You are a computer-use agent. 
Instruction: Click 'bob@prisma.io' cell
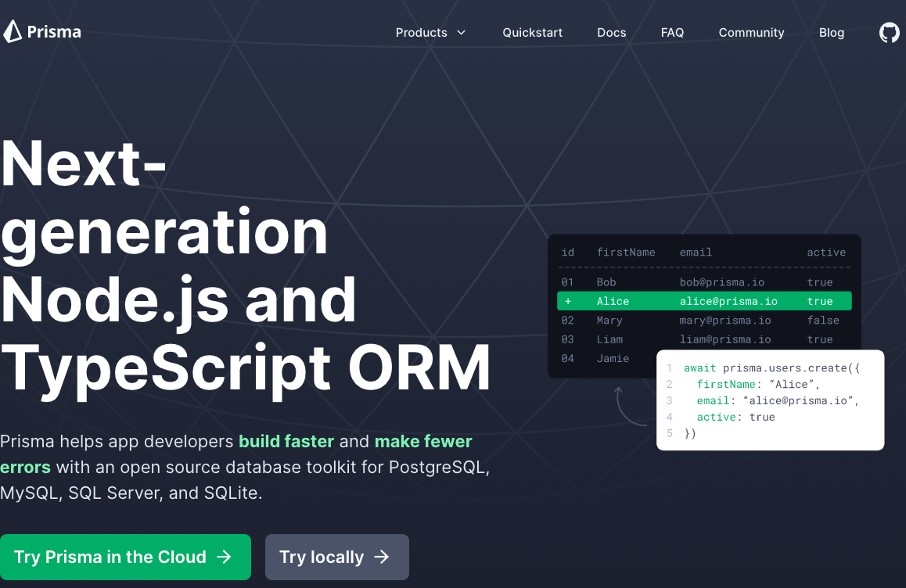pos(721,282)
